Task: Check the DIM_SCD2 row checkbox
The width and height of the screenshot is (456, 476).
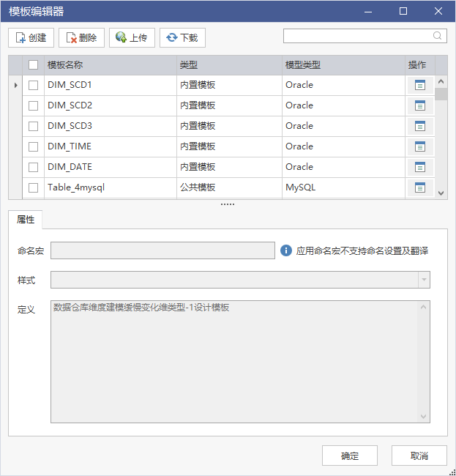Action: coord(33,105)
